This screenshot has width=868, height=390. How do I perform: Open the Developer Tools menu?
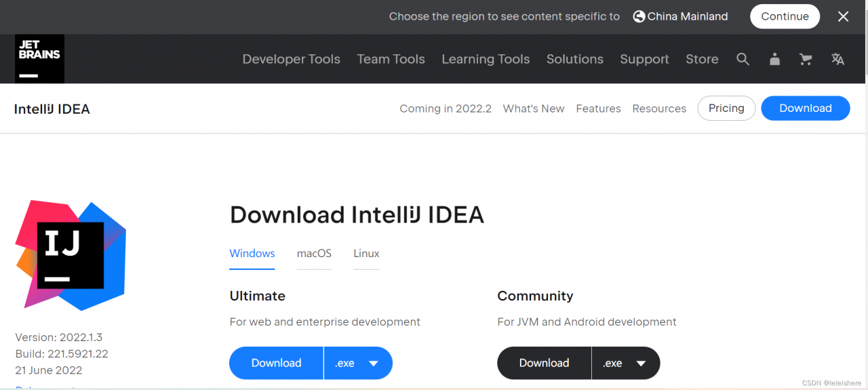tap(292, 59)
